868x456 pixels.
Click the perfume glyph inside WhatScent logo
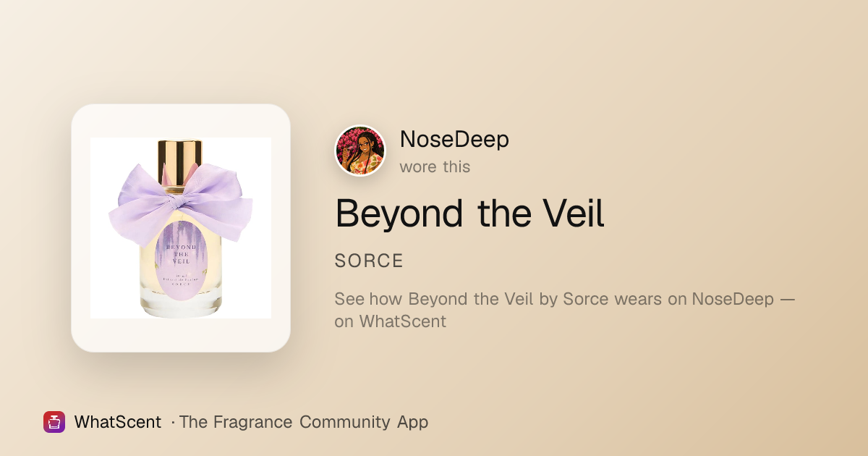click(x=54, y=422)
